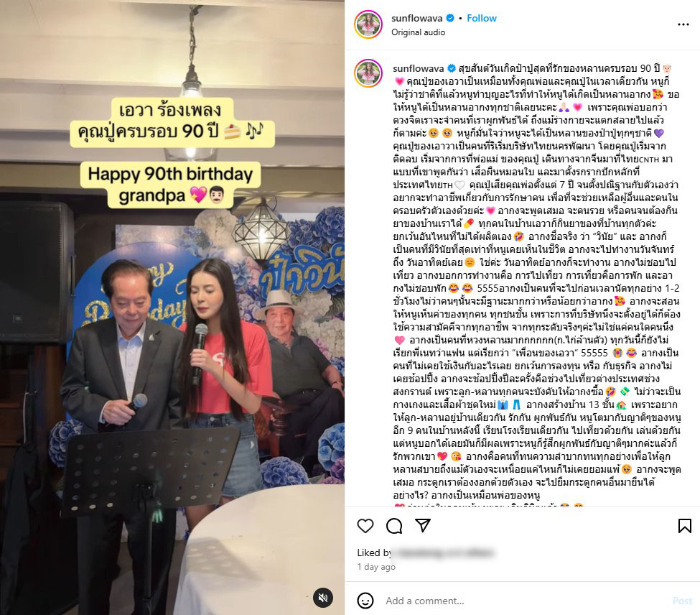Like the post with heart icon
The image size is (700, 615).
365,526
